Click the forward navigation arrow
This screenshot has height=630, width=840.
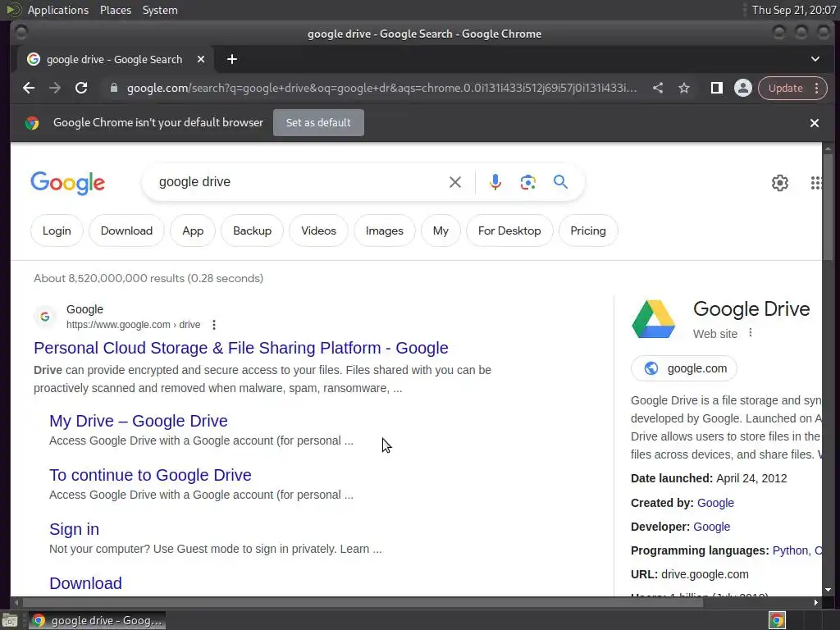tap(55, 88)
